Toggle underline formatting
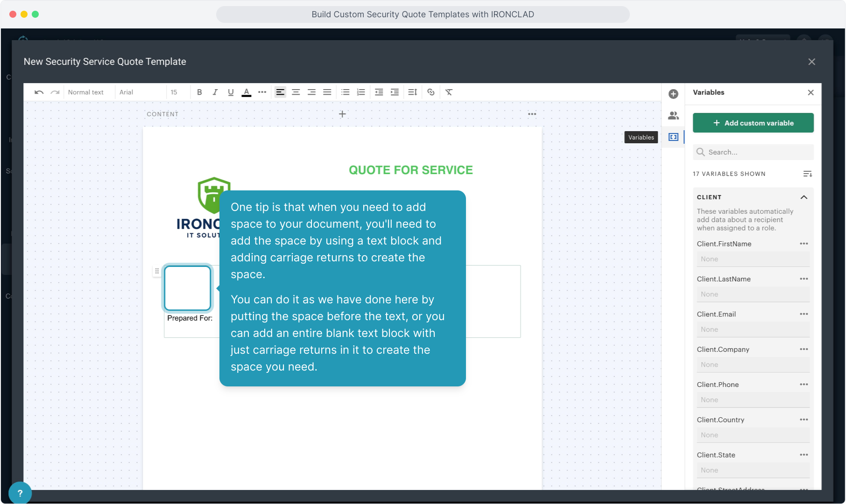This screenshot has width=846, height=504. (x=231, y=92)
